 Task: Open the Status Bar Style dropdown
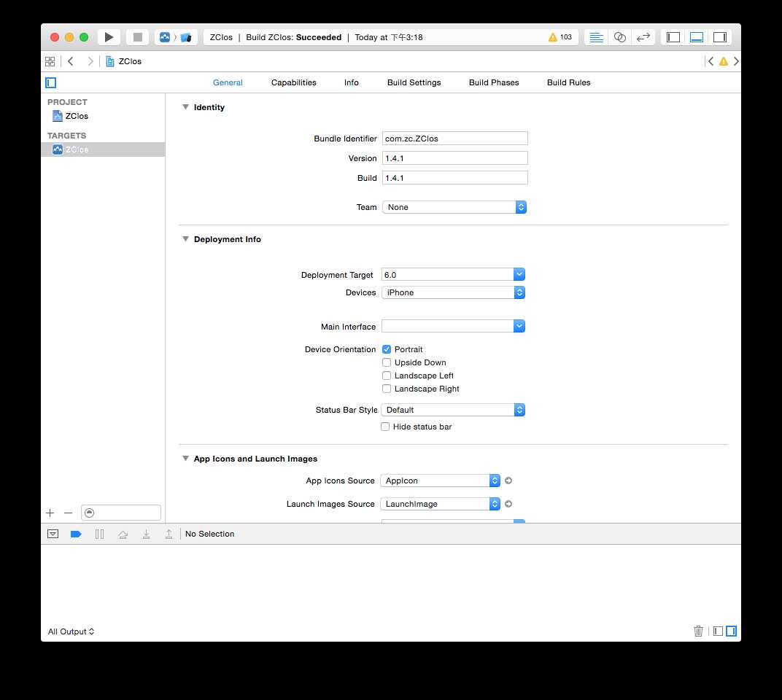click(x=453, y=410)
